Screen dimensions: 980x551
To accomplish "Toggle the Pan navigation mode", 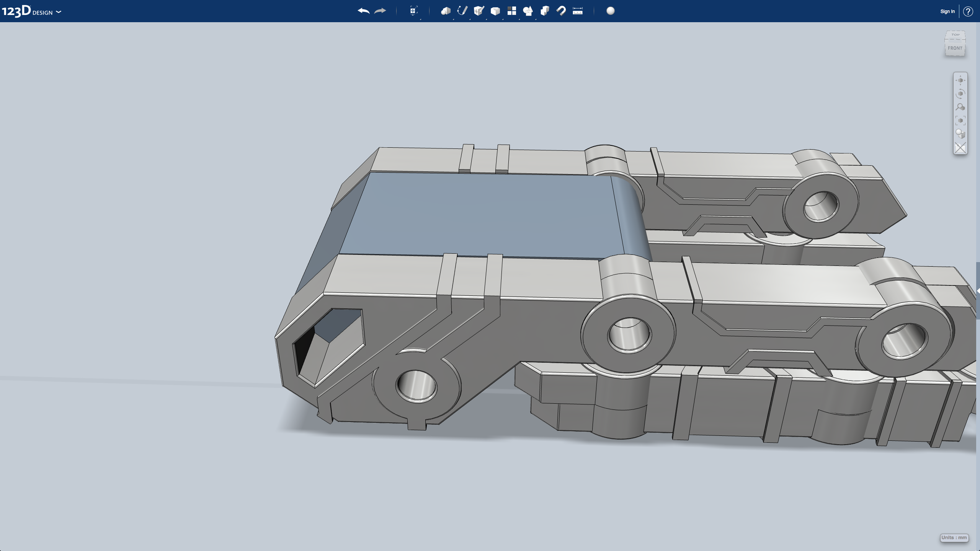I will point(960,80).
